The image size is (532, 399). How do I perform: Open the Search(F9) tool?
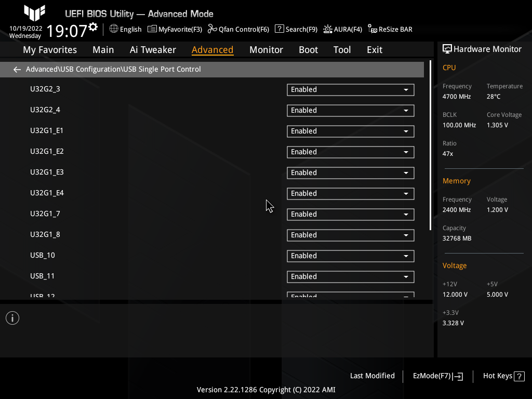296,30
